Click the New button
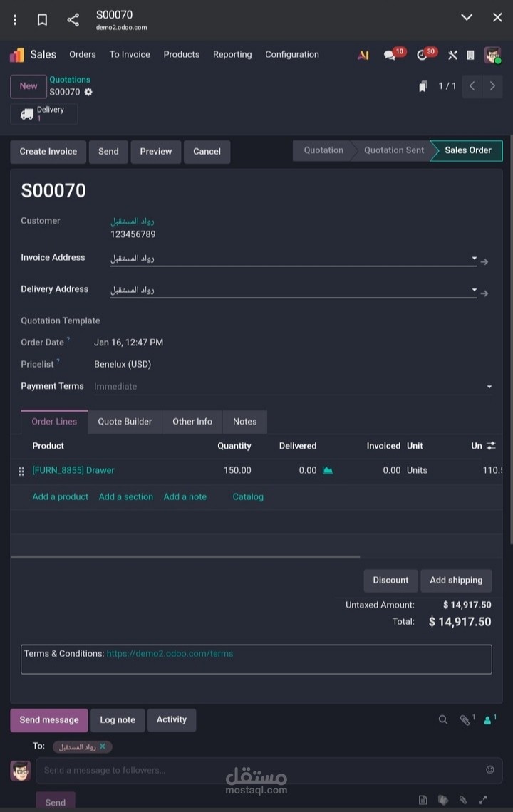This screenshot has height=812, width=513. (28, 86)
